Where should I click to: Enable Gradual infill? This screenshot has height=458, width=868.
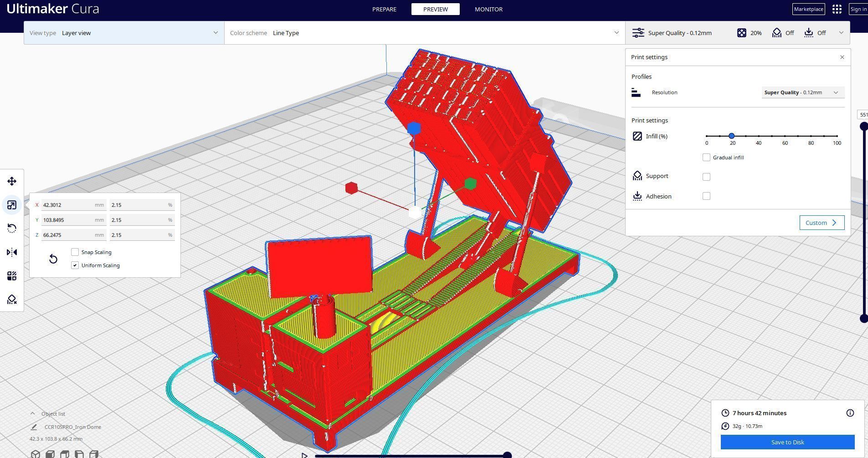click(706, 157)
